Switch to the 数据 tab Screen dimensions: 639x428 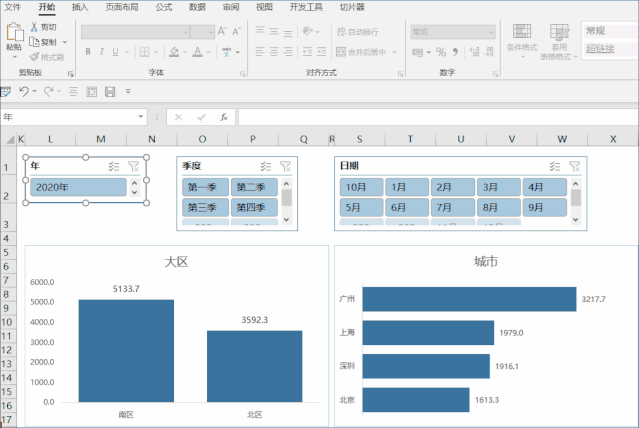point(197,7)
